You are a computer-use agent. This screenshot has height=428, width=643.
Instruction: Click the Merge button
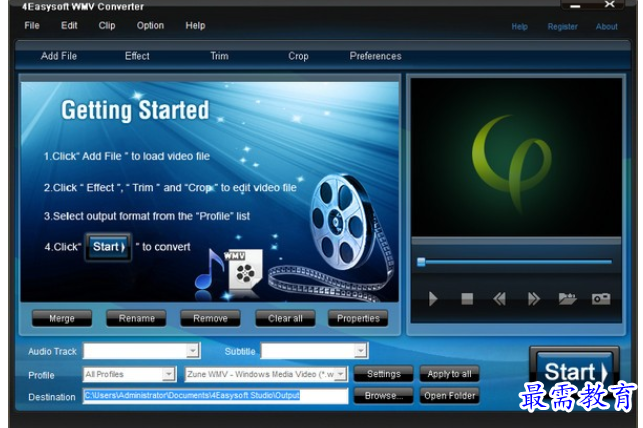pos(62,318)
